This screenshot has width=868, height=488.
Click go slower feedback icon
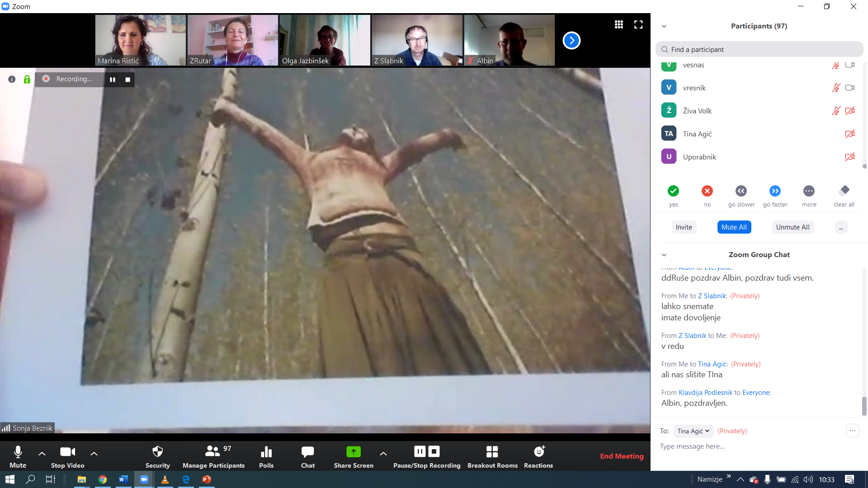[x=741, y=191]
